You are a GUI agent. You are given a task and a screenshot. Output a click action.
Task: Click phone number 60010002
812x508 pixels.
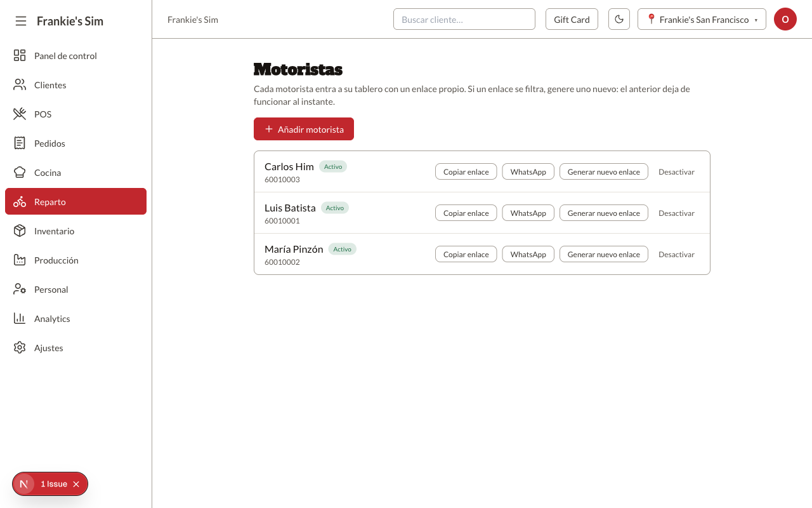point(282,262)
